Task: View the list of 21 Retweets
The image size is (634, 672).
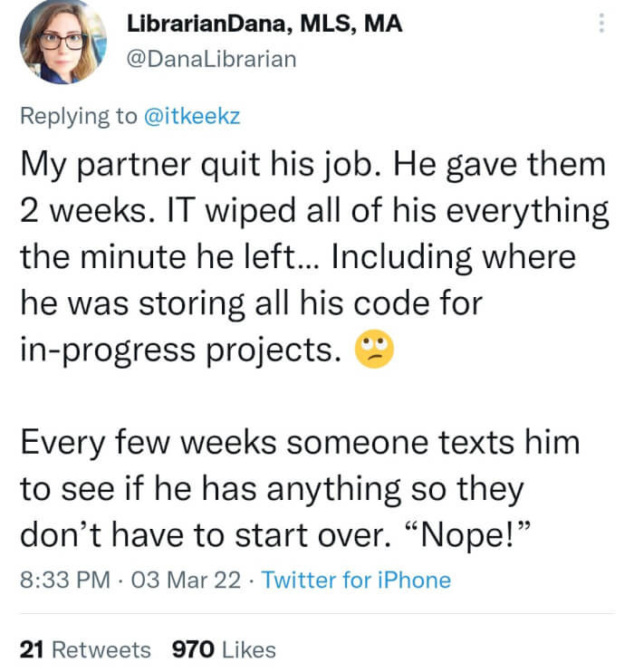Action: (x=86, y=648)
